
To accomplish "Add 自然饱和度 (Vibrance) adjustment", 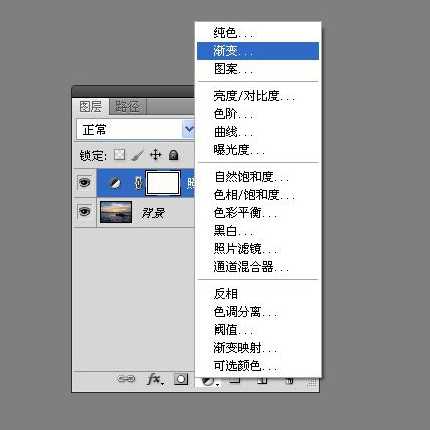I will (258, 177).
